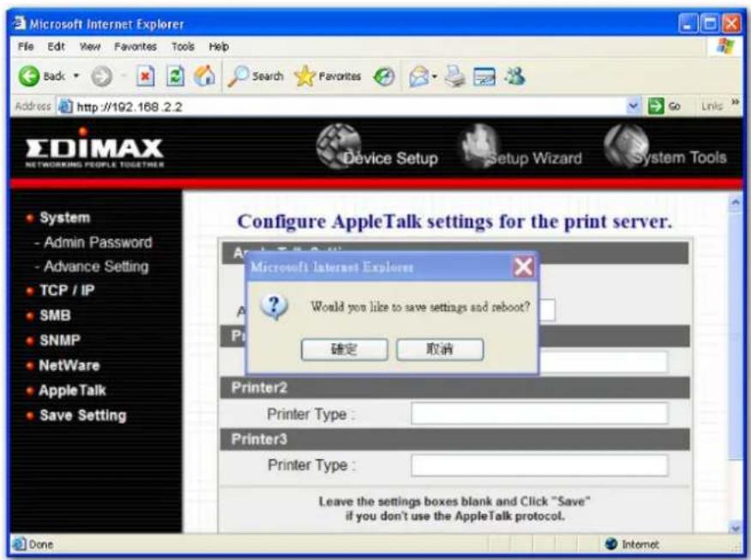Open the Edit menu
751x560 pixels.
coord(56,46)
